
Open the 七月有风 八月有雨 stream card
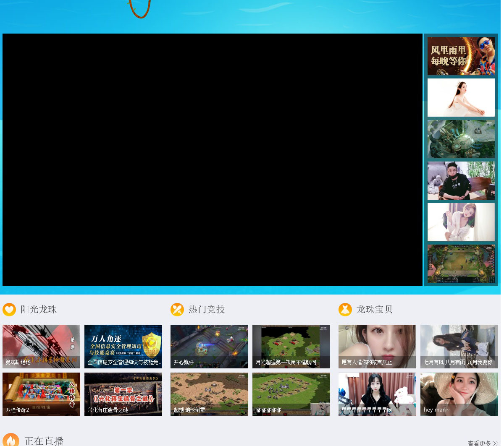coord(459,347)
